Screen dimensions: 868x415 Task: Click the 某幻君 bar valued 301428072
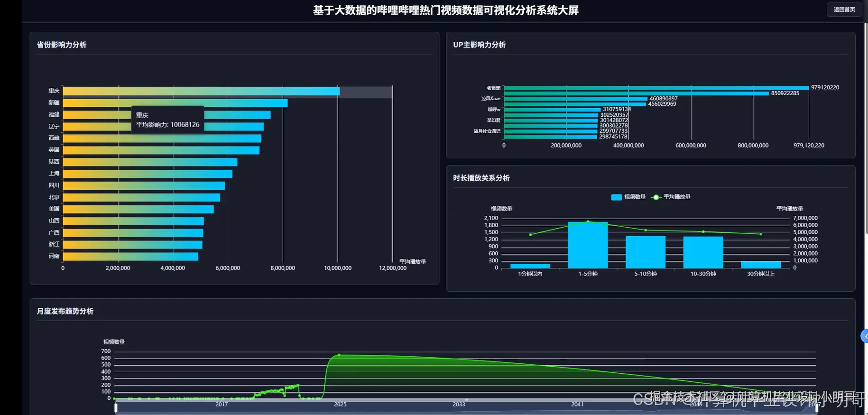click(551, 120)
